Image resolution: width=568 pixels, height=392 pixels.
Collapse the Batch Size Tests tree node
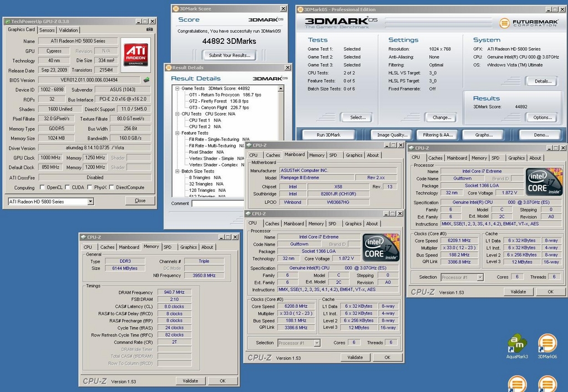click(x=177, y=171)
